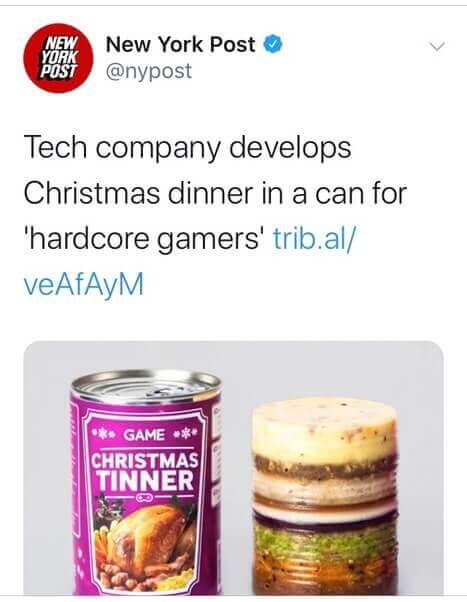Expand the tweet options chevron menu

point(437,46)
